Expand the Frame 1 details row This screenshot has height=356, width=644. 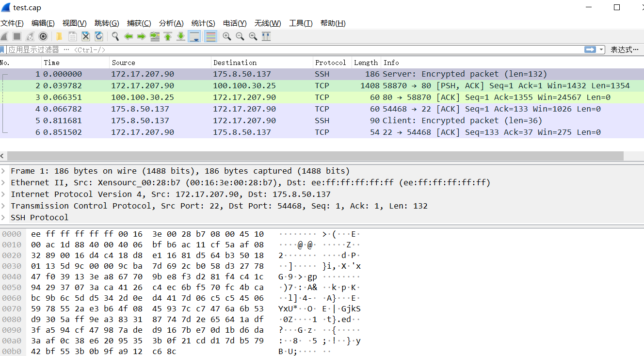pyautogui.click(x=4, y=171)
